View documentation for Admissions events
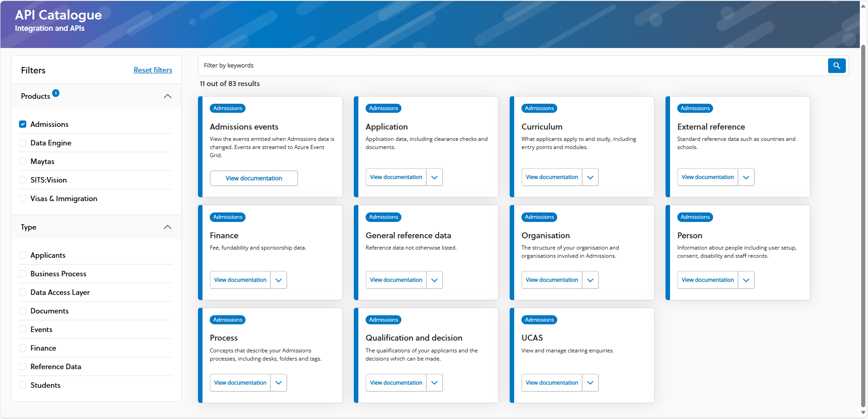The image size is (868, 419). (x=254, y=178)
